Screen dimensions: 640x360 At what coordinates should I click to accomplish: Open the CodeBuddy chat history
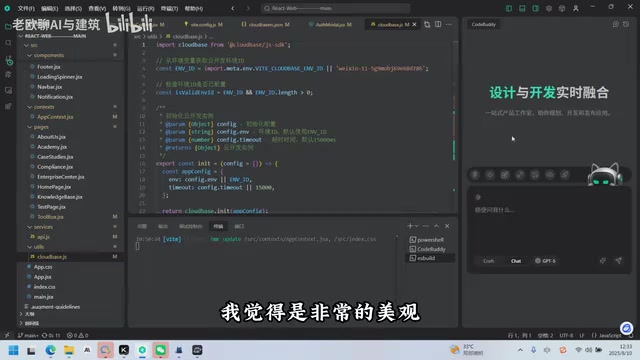(x=626, y=24)
